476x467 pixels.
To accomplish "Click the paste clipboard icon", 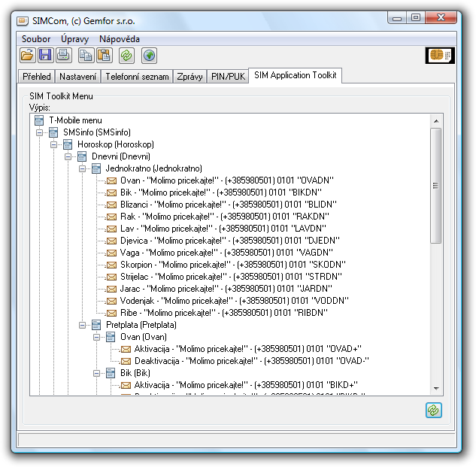I will point(105,55).
